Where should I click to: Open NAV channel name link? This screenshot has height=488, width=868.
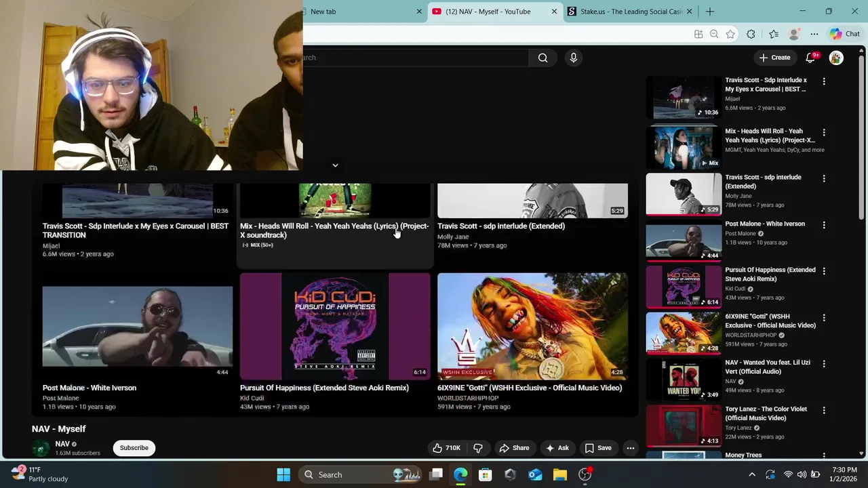pos(62,444)
